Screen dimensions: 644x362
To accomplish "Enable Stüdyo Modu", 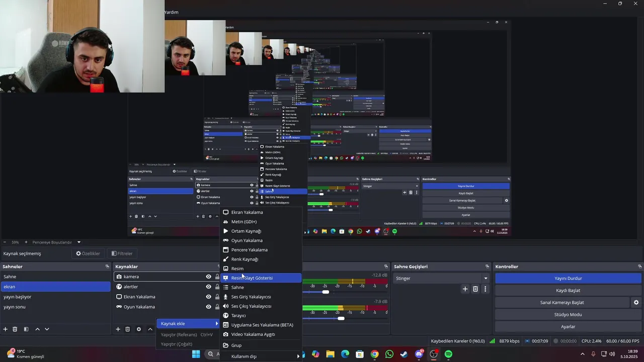I will tap(568, 315).
